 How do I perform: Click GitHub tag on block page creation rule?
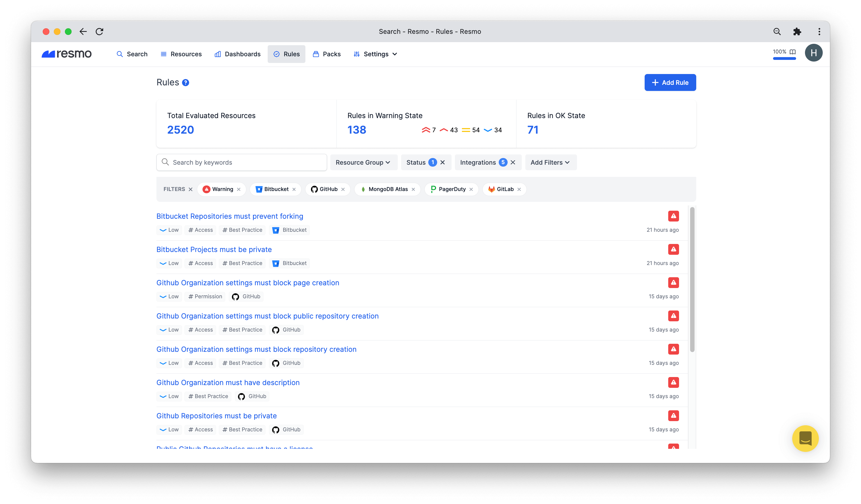tap(246, 297)
